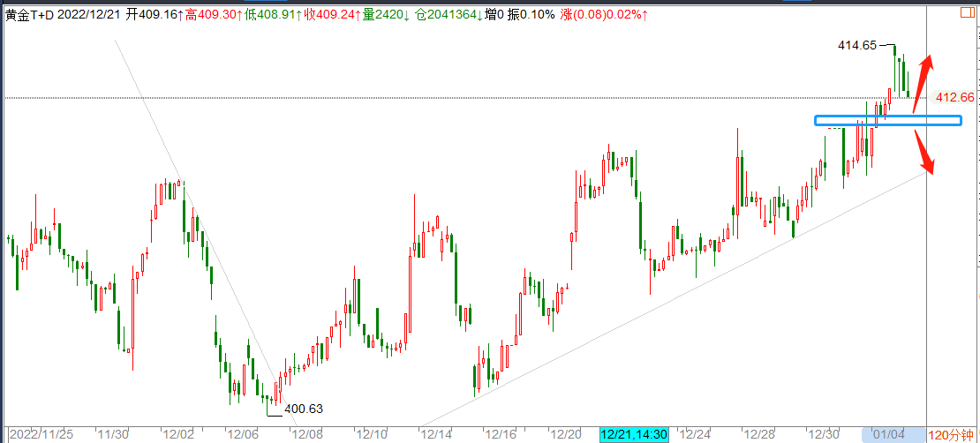Click the 开409.16 open price in header
Image resolution: width=980 pixels, height=443 pixels.
pyautogui.click(x=155, y=15)
